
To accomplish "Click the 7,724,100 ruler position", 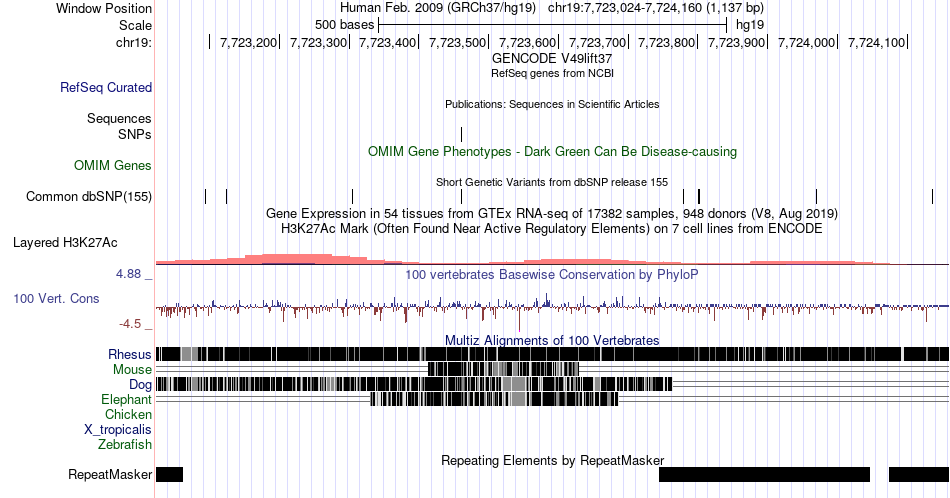I will [876, 42].
